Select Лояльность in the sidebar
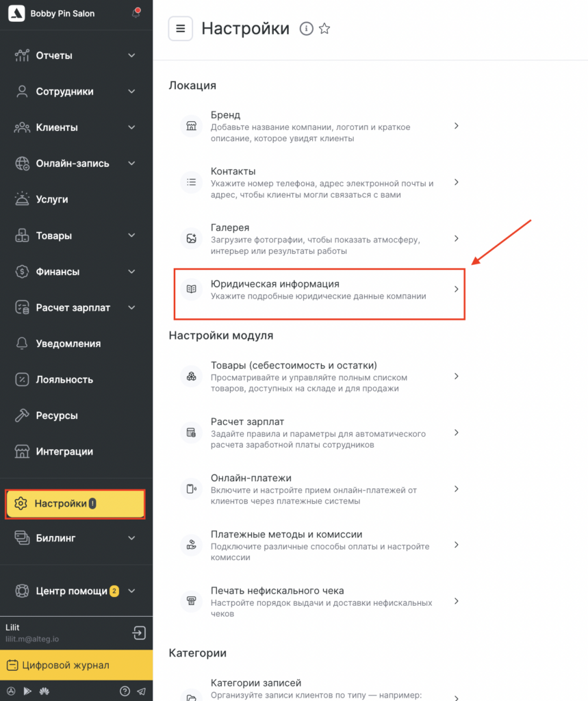This screenshot has height=701, width=588. click(x=64, y=379)
